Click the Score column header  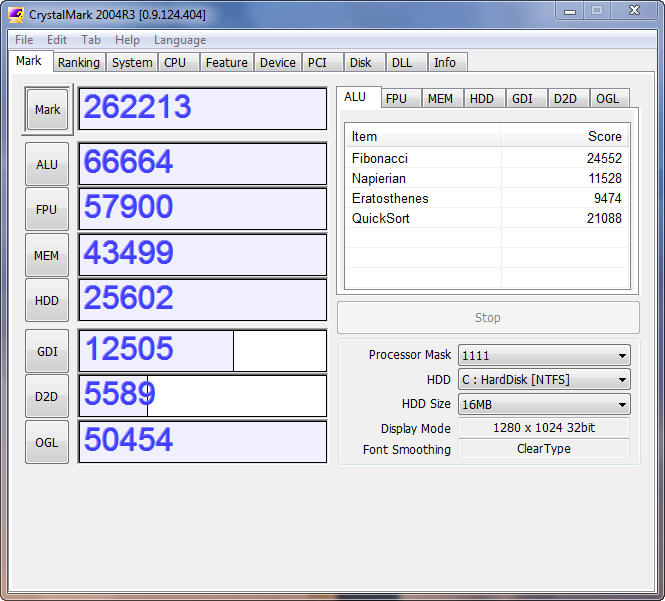[564, 136]
